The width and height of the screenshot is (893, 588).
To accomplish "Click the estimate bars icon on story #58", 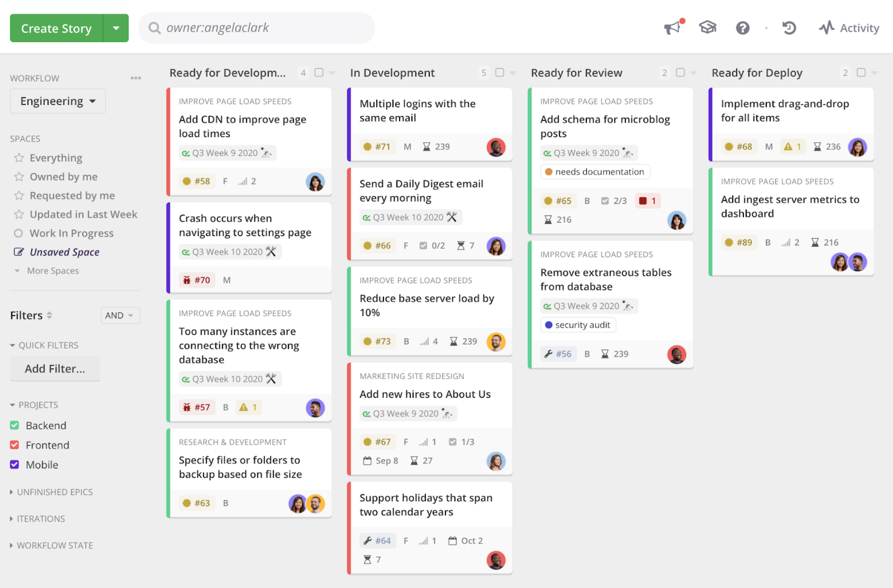I will click(242, 181).
